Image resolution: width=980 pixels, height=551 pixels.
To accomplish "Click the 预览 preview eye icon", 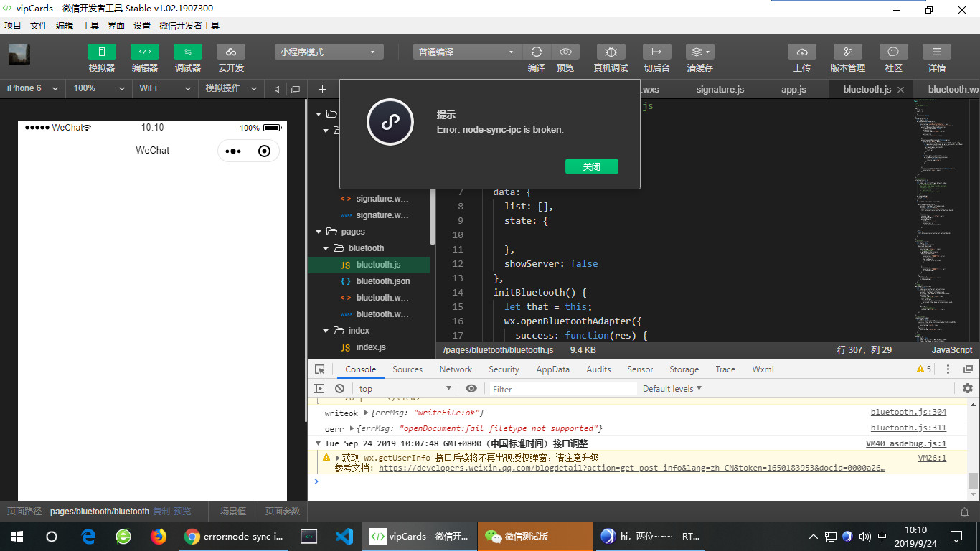I will (565, 52).
